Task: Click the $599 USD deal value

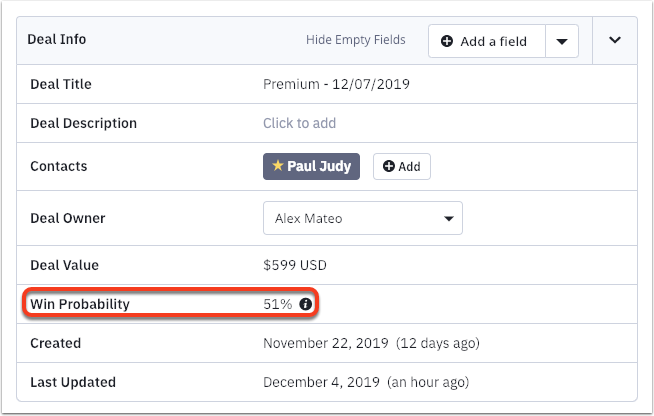Action: [x=295, y=265]
